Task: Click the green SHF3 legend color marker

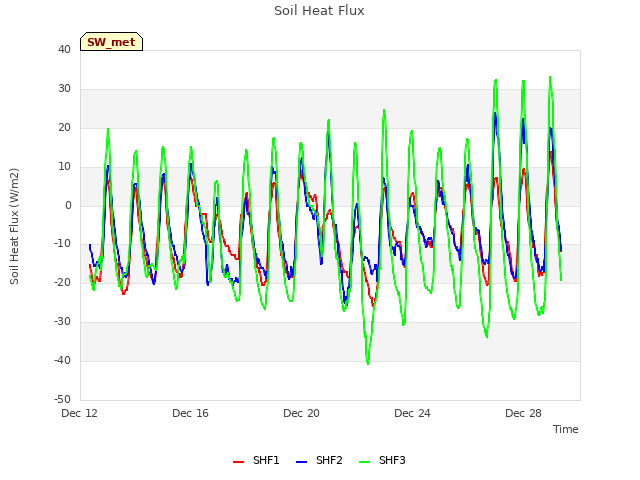Action: click(364, 462)
